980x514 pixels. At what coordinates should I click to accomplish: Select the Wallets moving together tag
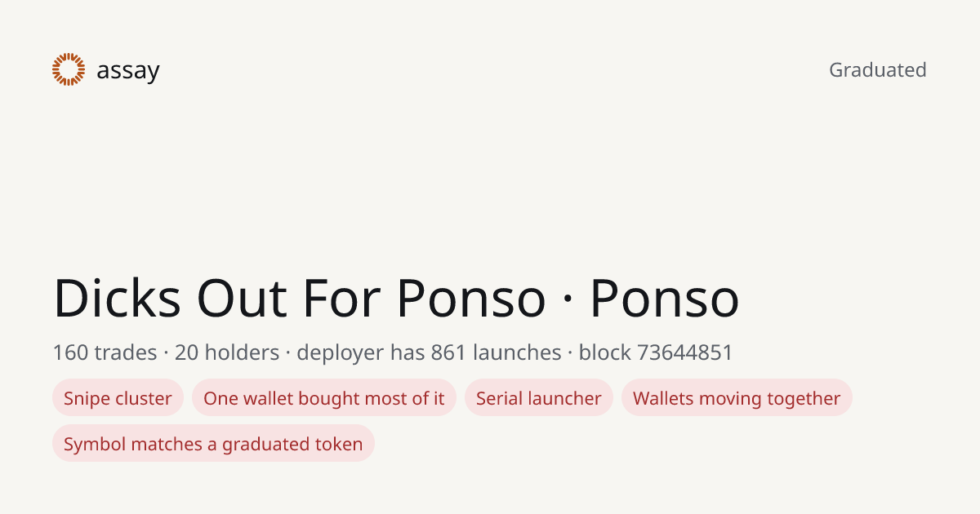pyautogui.click(x=737, y=398)
